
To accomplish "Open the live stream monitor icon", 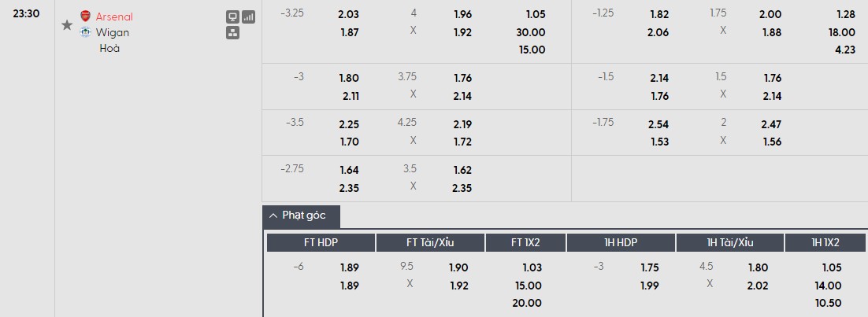I will tap(232, 17).
